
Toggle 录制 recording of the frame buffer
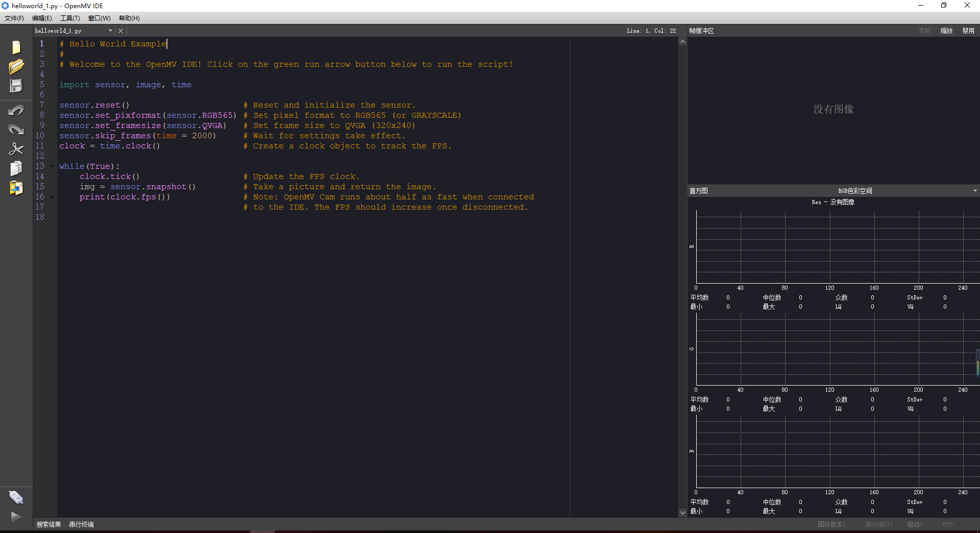(924, 30)
